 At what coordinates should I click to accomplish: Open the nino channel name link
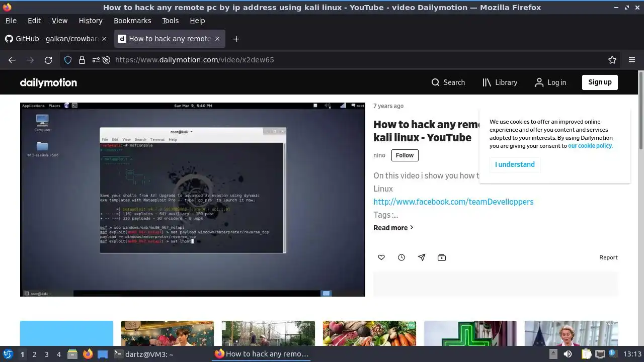click(379, 155)
